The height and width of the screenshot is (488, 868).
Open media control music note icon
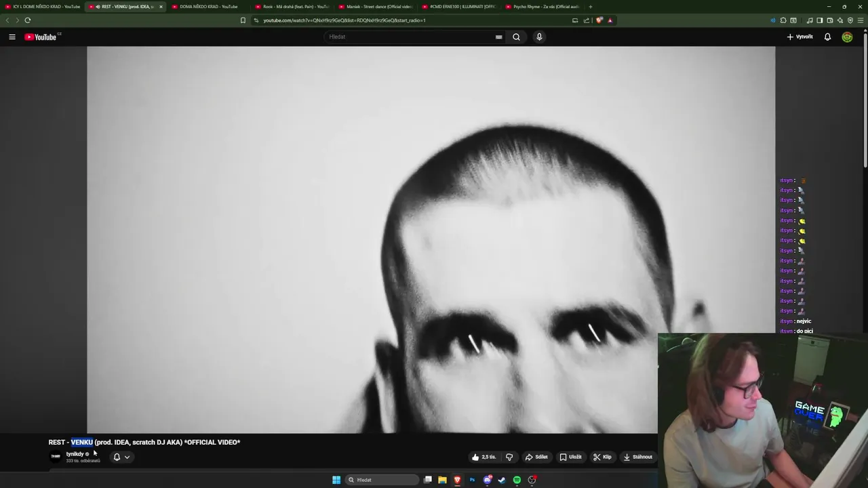pos(809,20)
